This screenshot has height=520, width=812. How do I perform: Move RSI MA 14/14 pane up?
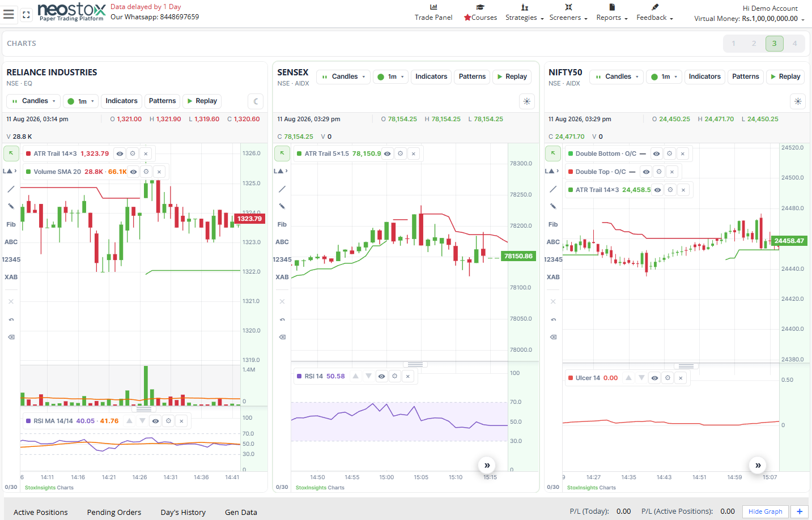click(x=129, y=421)
